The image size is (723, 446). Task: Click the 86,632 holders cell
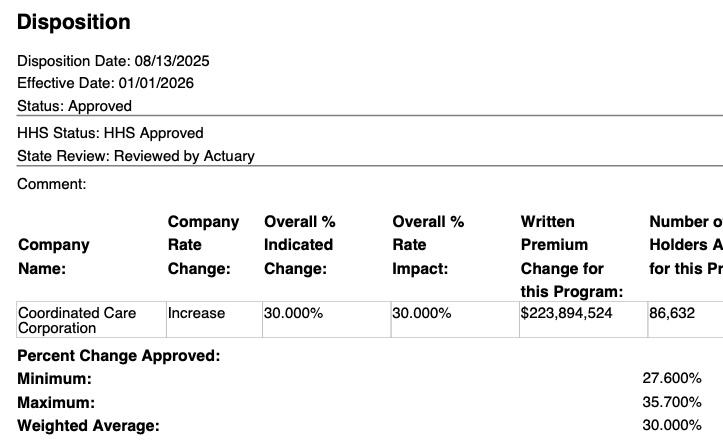tap(672, 313)
